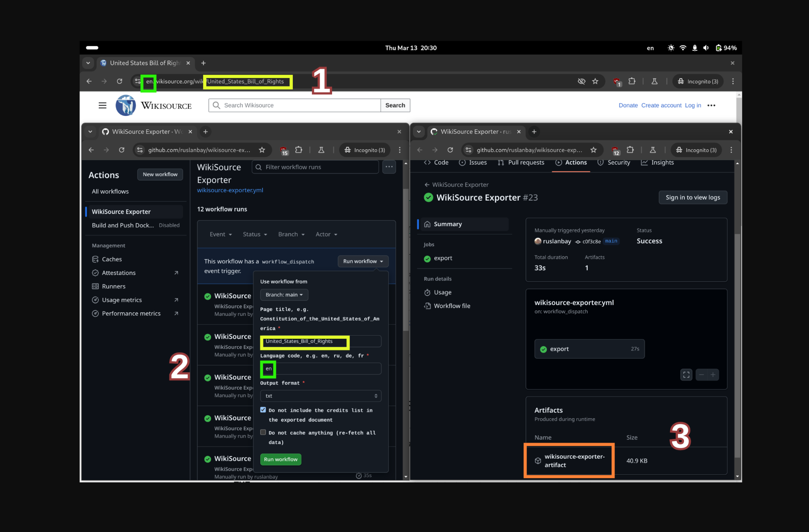
Task: Enable the do not cache anything checkbox
Action: click(x=263, y=432)
